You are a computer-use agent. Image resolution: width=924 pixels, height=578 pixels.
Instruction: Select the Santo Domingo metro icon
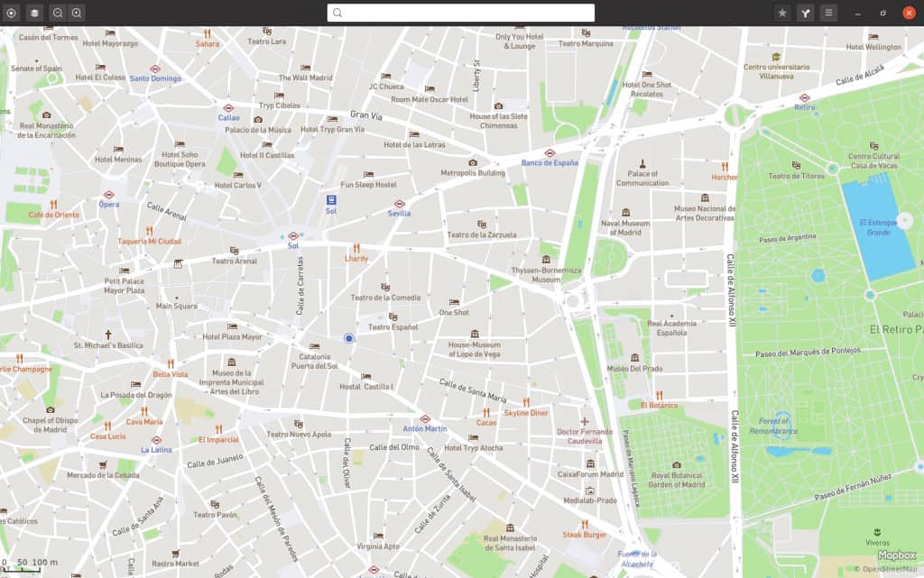pos(155,69)
